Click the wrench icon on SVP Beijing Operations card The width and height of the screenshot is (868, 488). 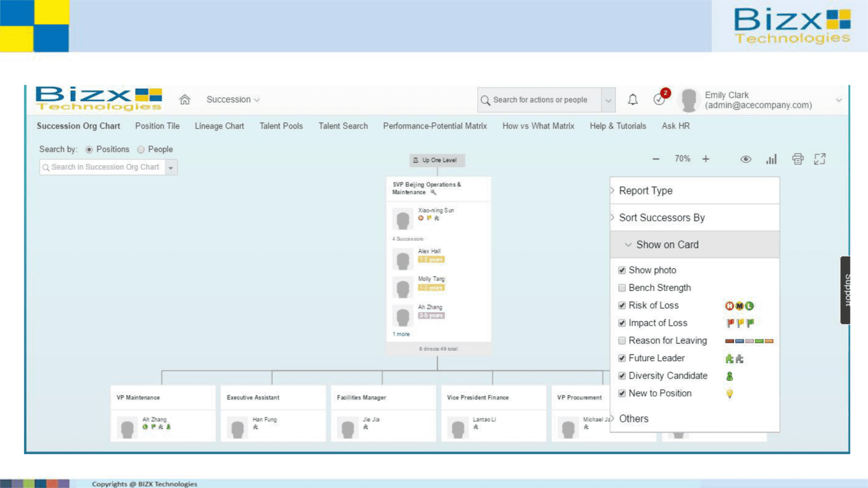click(x=433, y=192)
